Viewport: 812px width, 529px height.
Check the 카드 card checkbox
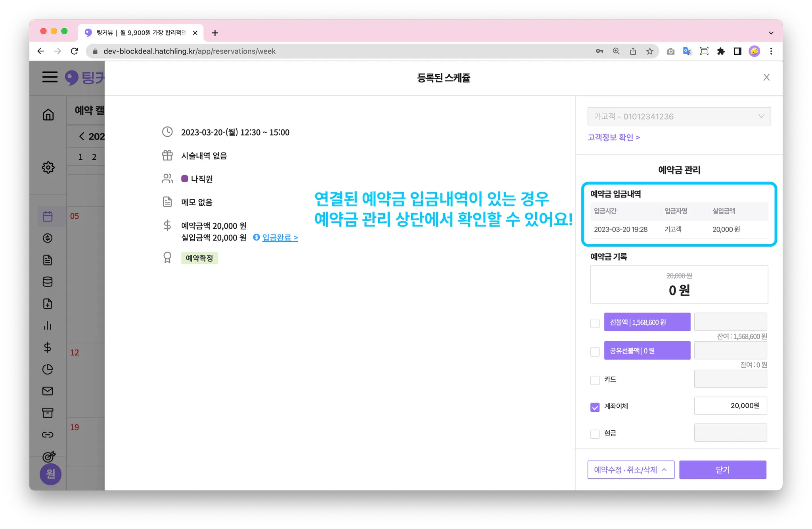pos(595,380)
